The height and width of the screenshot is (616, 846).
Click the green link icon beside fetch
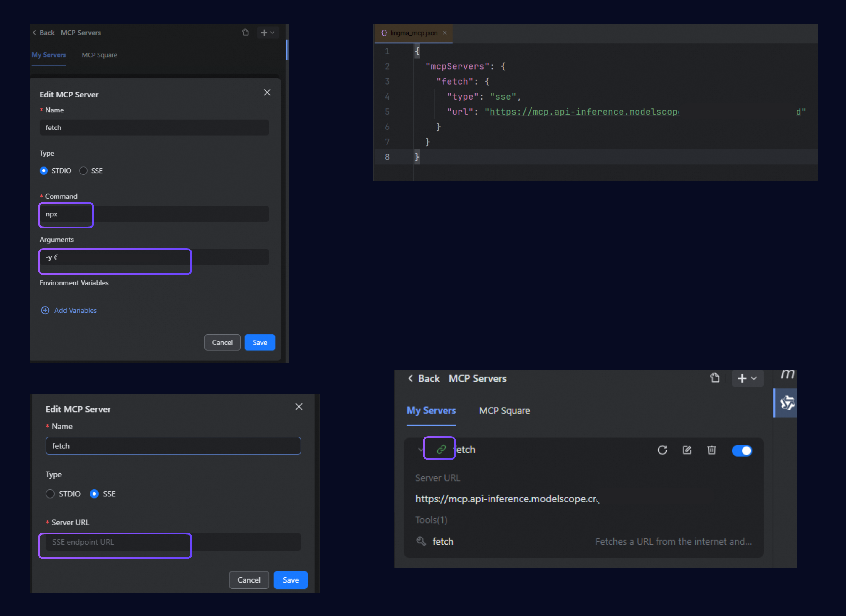441,449
